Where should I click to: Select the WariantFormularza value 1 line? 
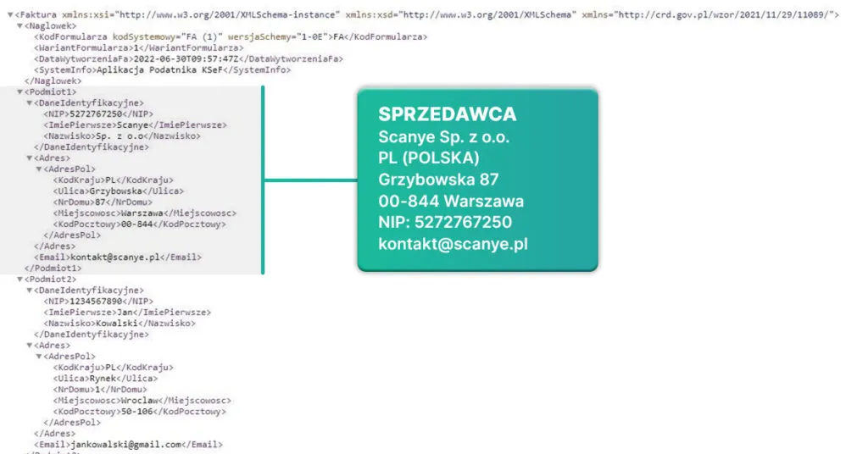click(x=139, y=48)
